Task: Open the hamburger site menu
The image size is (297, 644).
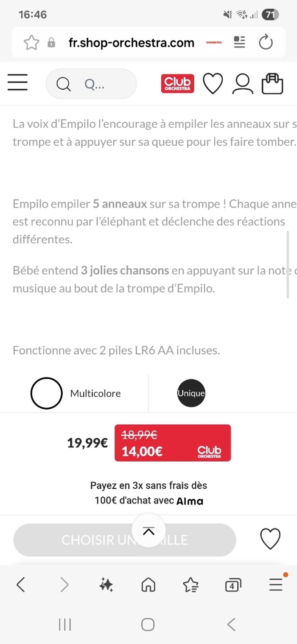Action: (17, 83)
